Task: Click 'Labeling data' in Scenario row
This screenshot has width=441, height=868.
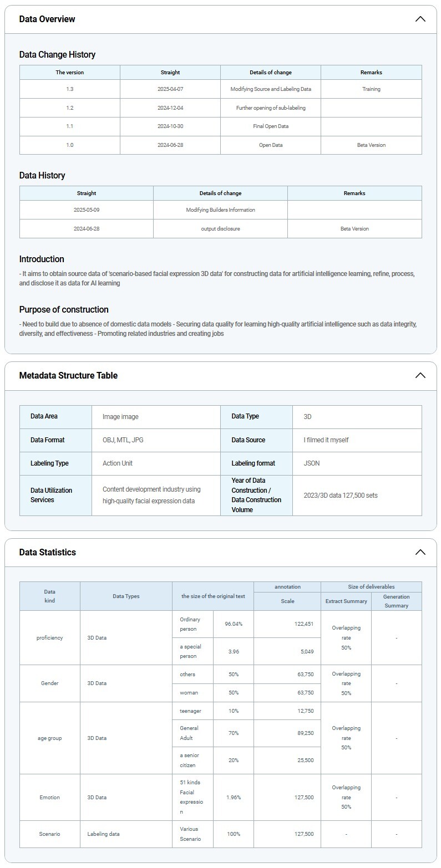Action: 103,834
